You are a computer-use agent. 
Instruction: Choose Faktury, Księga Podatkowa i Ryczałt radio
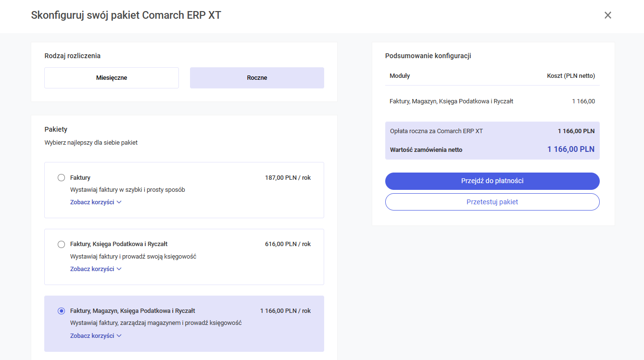point(61,244)
